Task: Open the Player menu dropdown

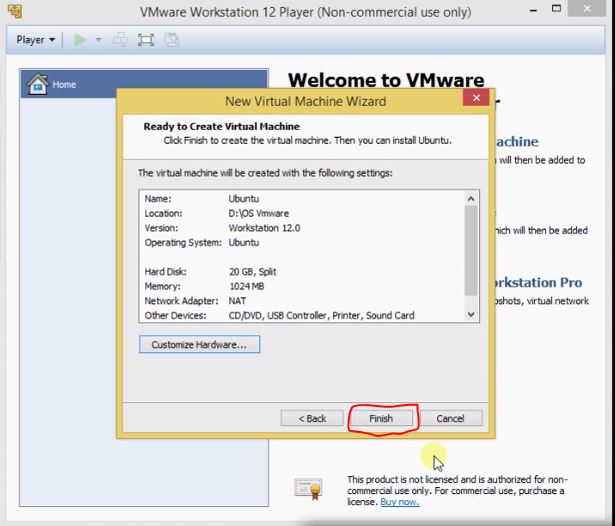Action: (35, 40)
